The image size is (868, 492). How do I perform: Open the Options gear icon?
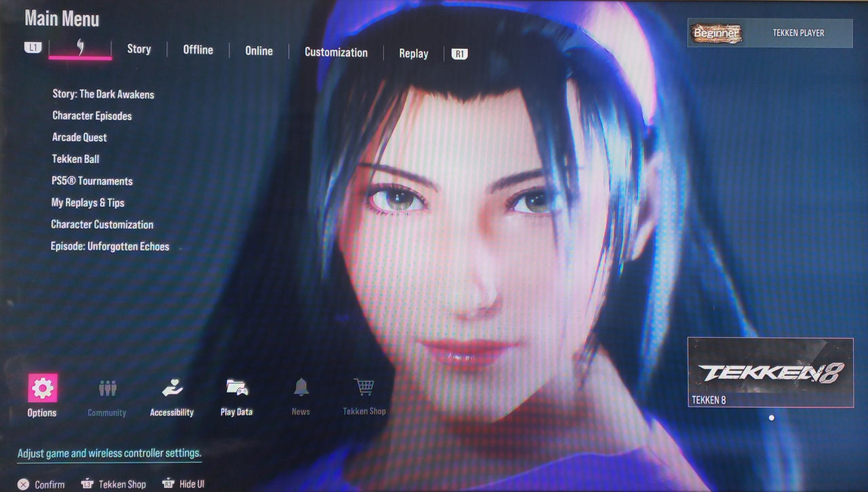tap(42, 388)
